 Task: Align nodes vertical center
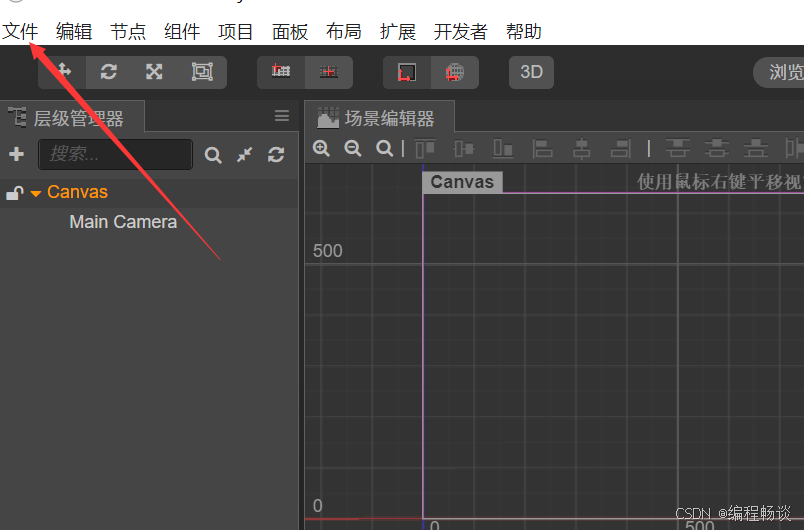pos(464,149)
